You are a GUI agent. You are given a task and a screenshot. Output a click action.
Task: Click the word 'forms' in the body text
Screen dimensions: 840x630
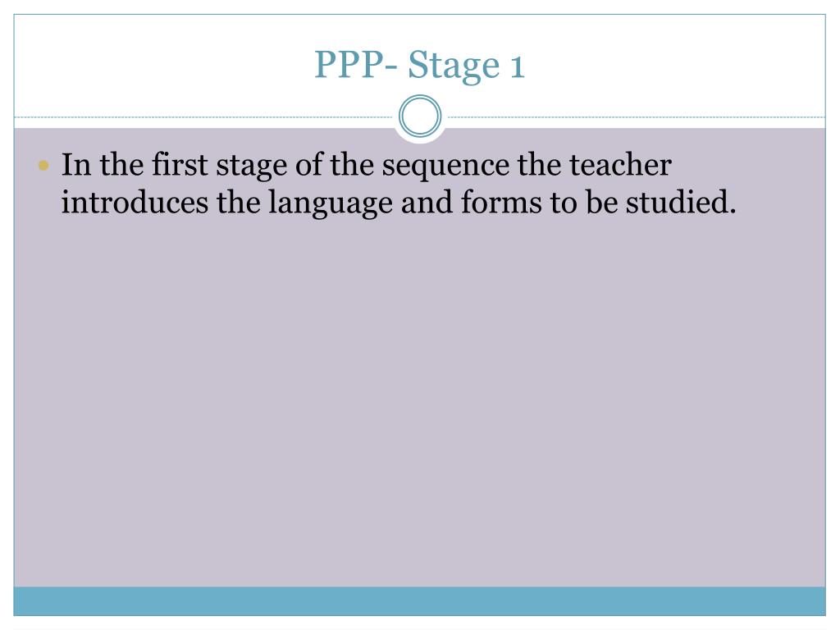click(501, 202)
